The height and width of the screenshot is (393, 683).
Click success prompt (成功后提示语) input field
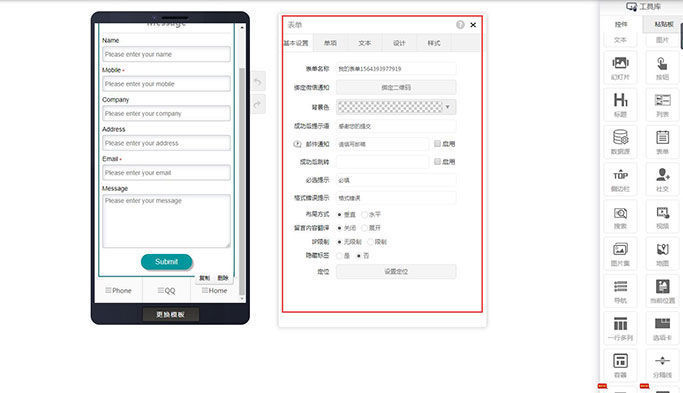[x=396, y=126]
